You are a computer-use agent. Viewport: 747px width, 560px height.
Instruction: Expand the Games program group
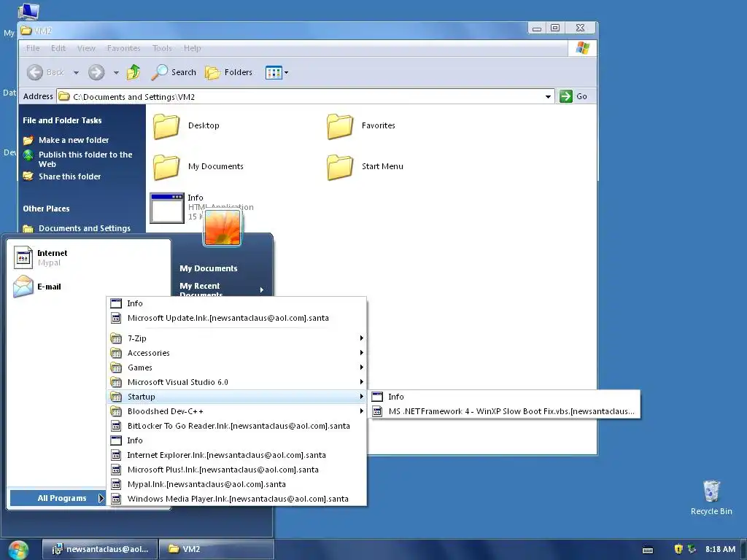click(x=237, y=367)
